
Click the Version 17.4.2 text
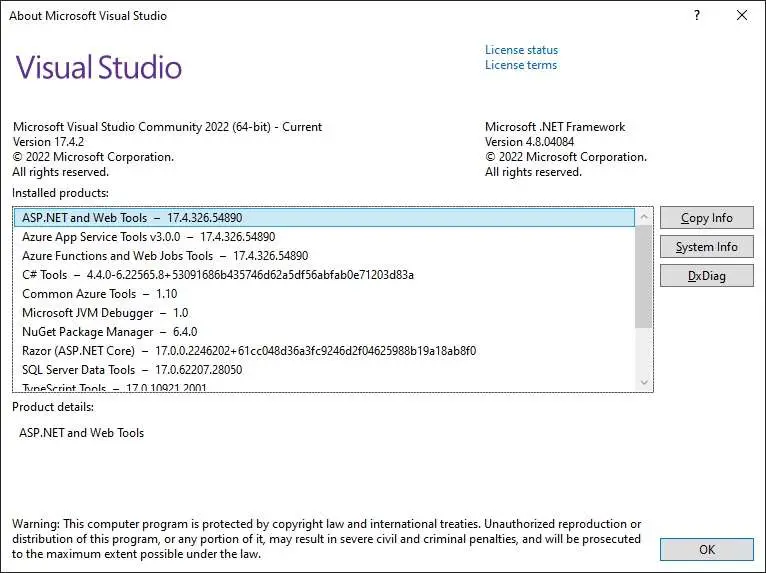click(48, 142)
